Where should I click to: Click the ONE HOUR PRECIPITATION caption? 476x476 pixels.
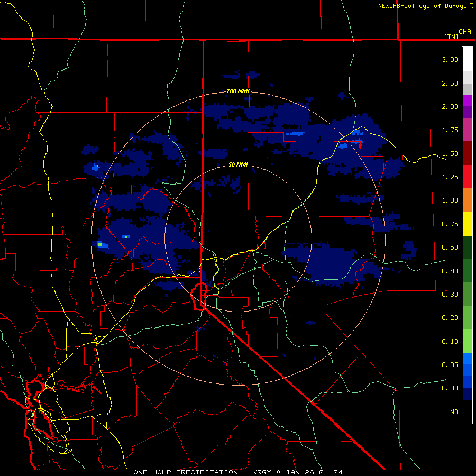point(186,472)
